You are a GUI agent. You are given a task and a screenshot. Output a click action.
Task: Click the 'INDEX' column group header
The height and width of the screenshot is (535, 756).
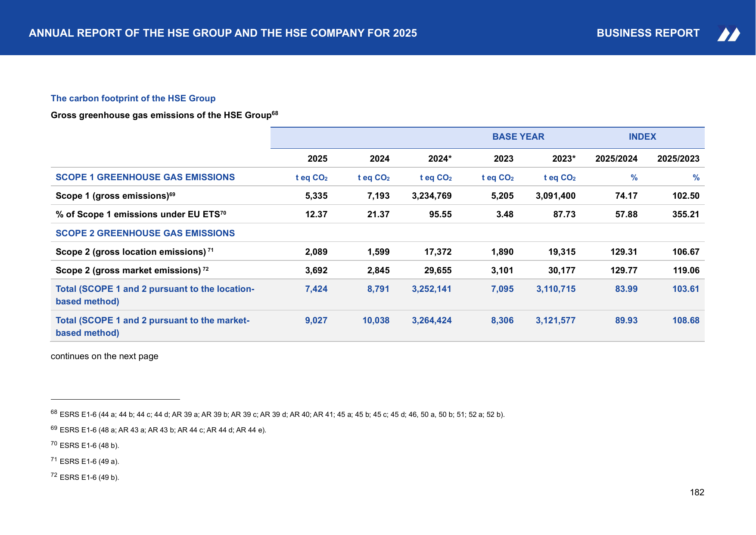tap(642, 137)
